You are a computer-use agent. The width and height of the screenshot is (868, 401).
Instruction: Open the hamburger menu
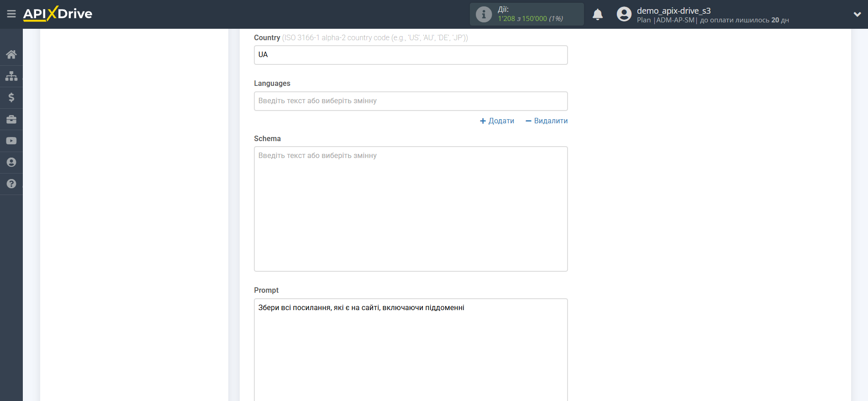11,14
